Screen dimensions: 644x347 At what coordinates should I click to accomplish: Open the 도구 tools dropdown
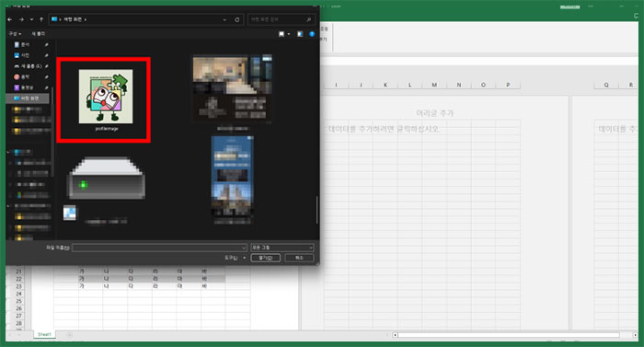click(x=235, y=258)
